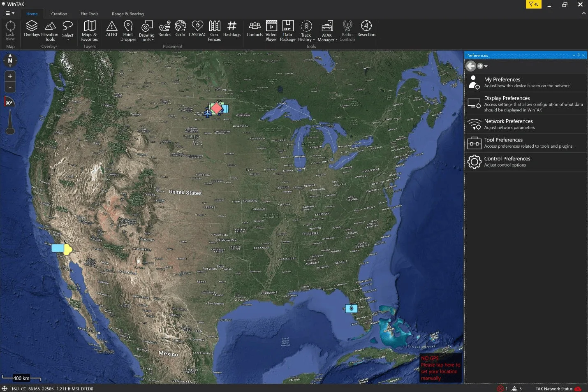Viewport: 588px width, 392px height.
Task: Switch to Range & Bearing tab
Action: [128, 14]
